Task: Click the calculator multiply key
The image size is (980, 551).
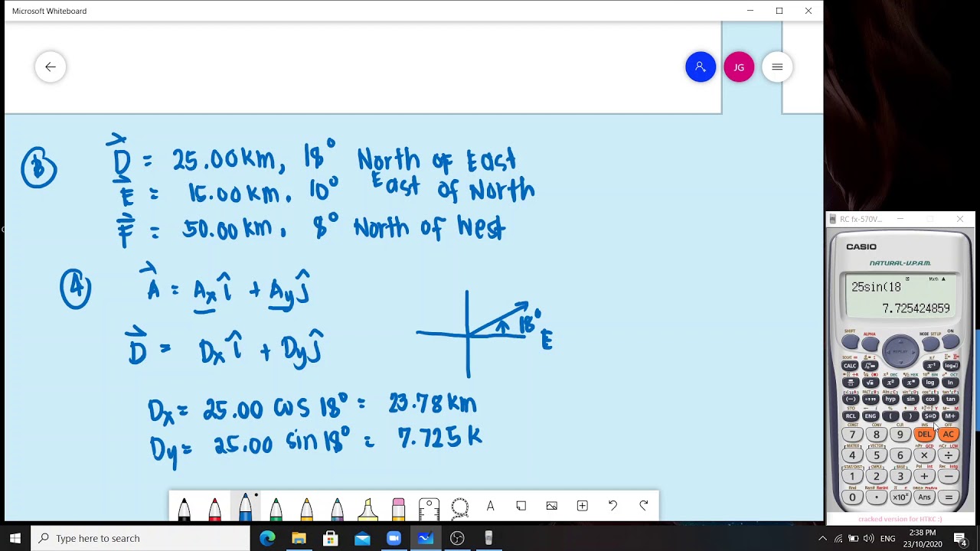Action: tap(924, 455)
